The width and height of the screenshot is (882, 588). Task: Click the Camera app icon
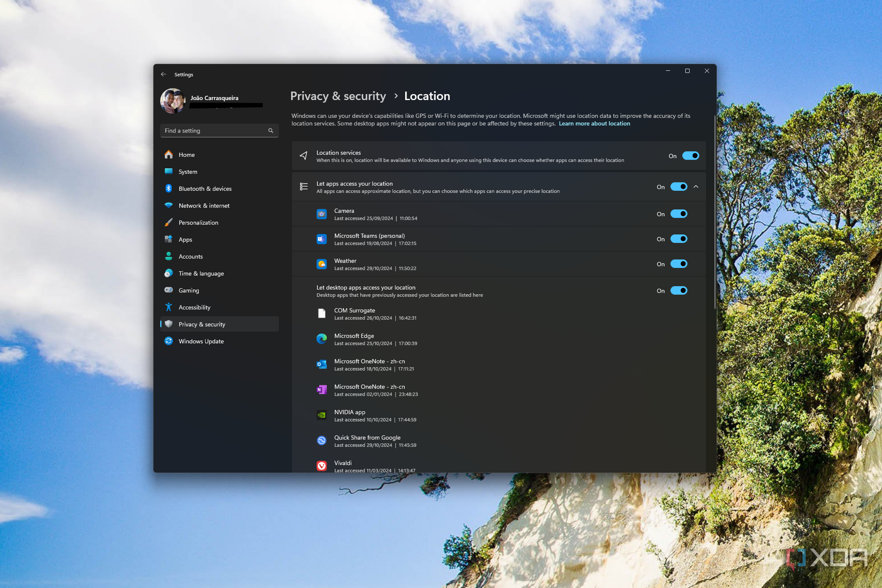click(322, 214)
